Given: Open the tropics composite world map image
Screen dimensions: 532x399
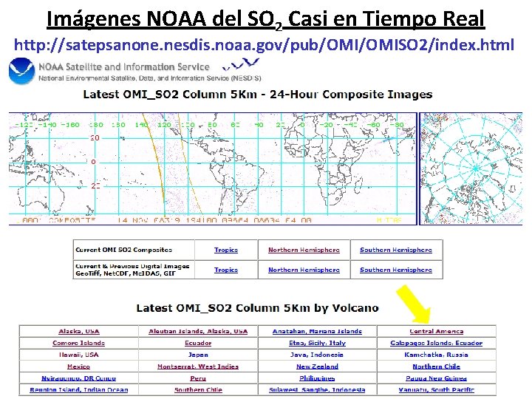Looking at the screenshot, I should (x=213, y=168).
